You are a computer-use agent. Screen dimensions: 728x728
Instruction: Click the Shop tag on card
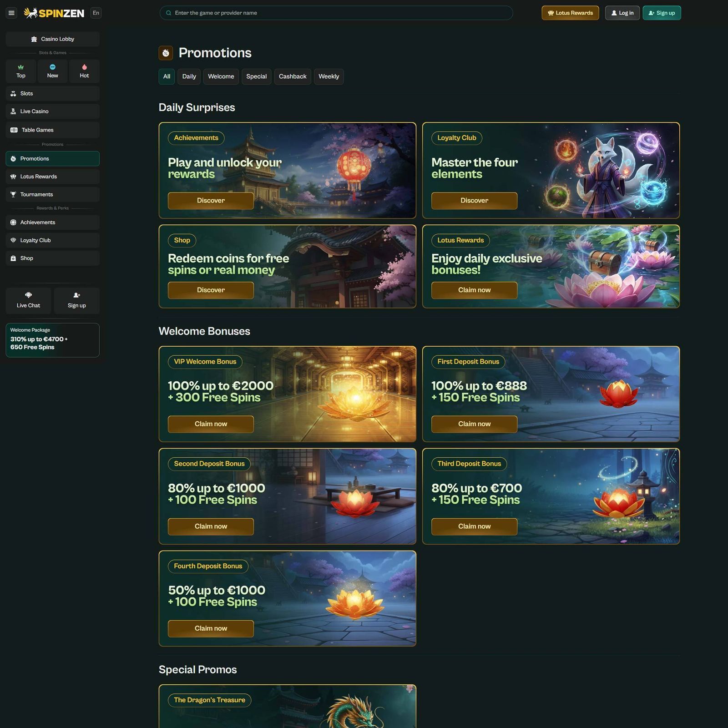(x=182, y=240)
